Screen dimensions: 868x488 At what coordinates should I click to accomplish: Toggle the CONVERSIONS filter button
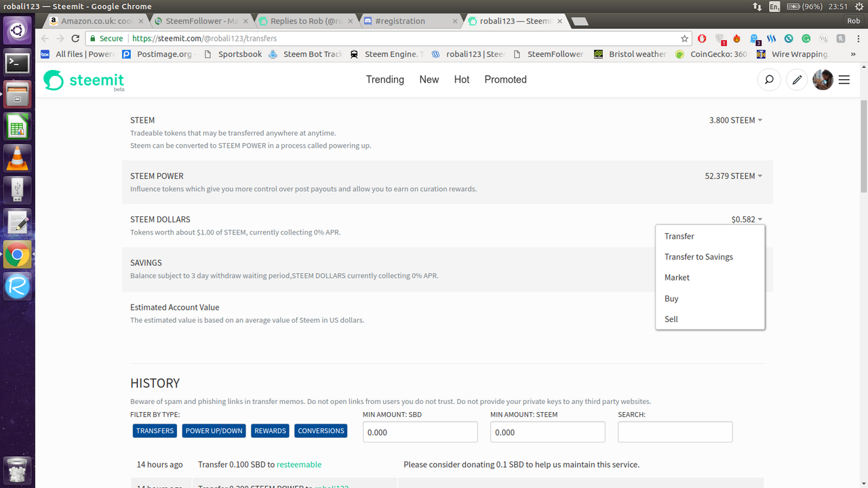321,431
